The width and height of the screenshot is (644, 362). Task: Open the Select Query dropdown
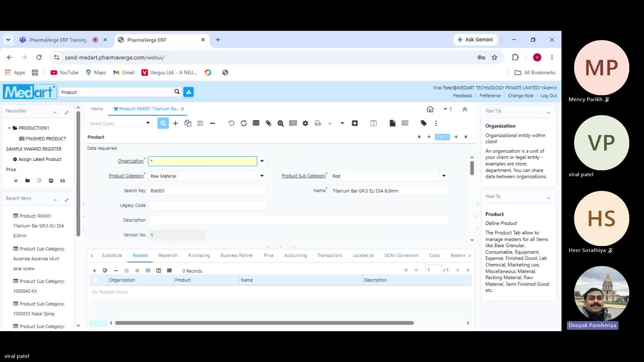pos(148,123)
